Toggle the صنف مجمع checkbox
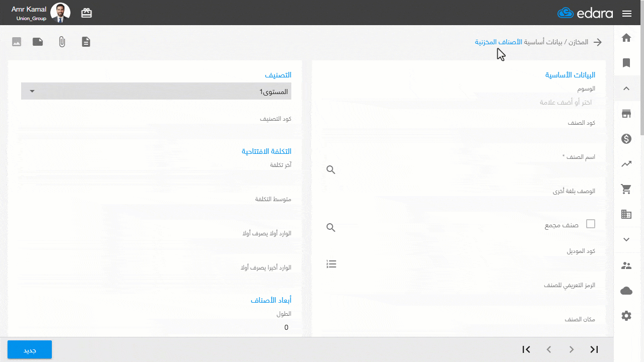The width and height of the screenshot is (644, 362). tap(591, 224)
